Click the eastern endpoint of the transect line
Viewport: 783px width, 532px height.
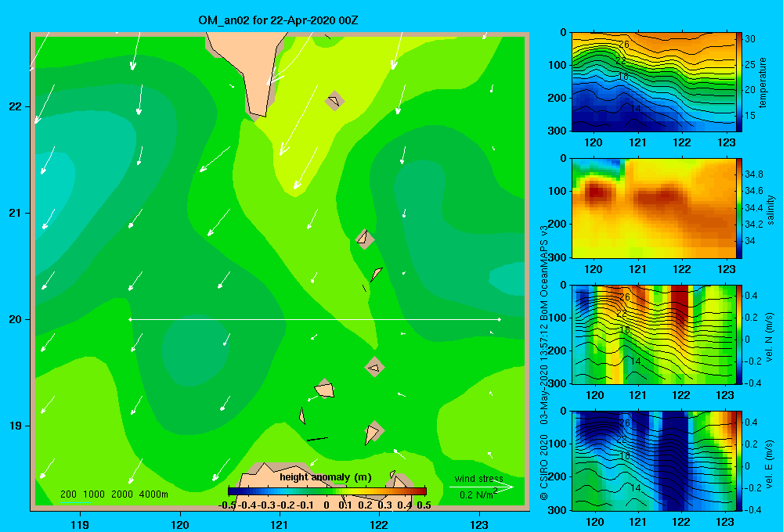point(500,319)
